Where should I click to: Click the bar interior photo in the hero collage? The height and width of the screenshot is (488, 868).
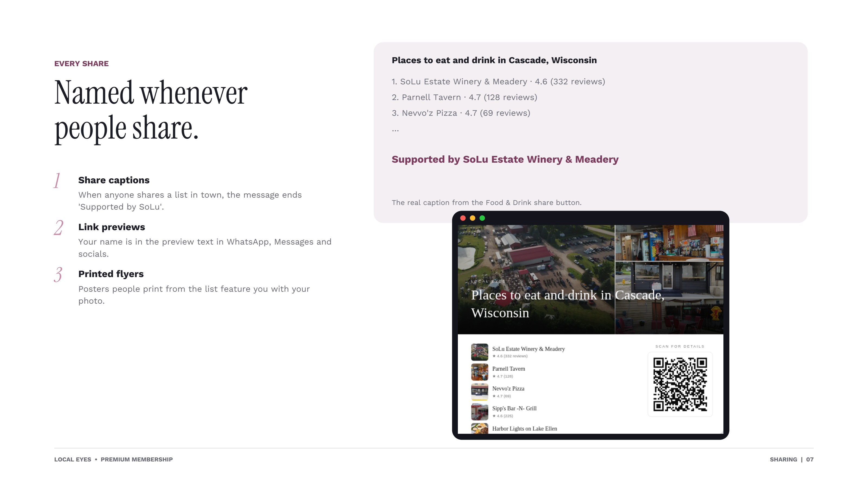pyautogui.click(x=669, y=243)
